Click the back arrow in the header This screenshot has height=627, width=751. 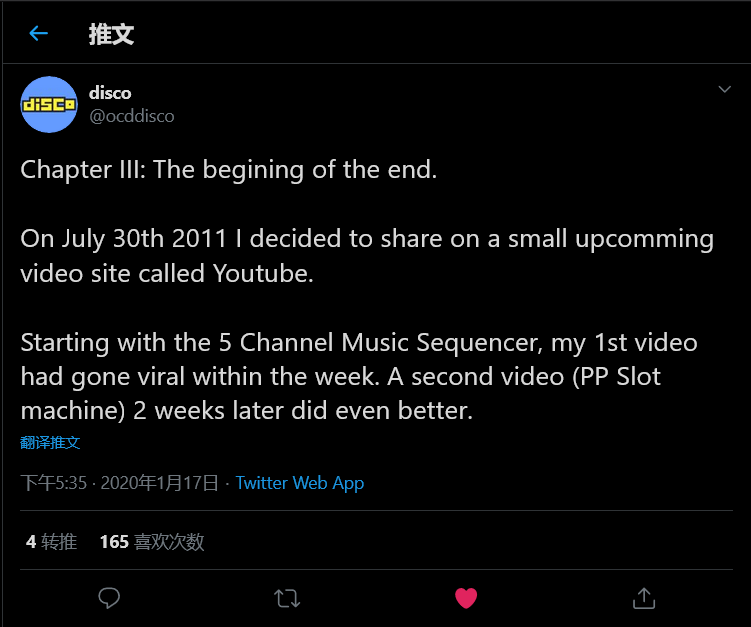click(x=39, y=34)
